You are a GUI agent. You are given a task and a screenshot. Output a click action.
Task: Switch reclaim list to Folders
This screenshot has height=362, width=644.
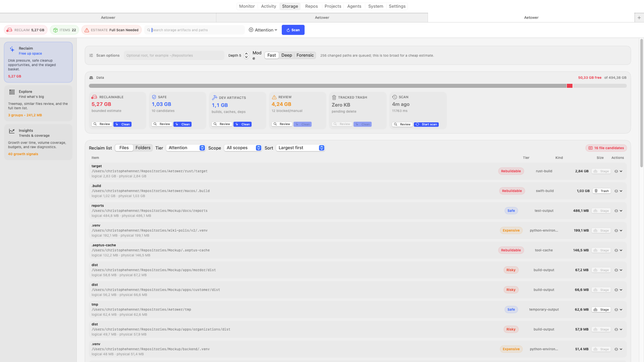[143, 148]
